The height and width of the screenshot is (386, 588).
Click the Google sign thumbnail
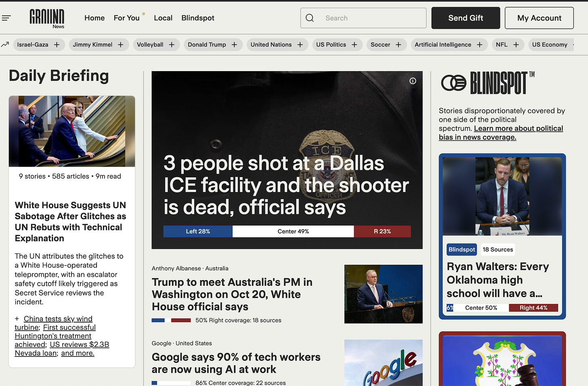coord(383,363)
